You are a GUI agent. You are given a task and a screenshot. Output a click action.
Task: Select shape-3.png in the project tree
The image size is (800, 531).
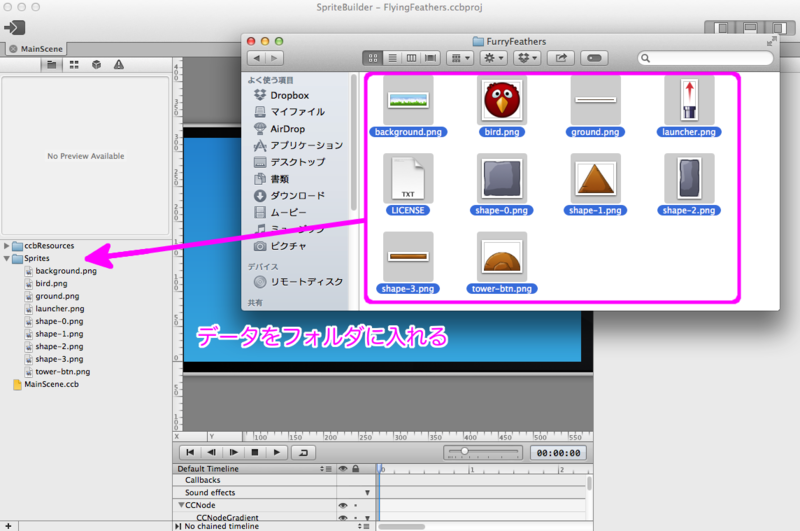(x=59, y=359)
